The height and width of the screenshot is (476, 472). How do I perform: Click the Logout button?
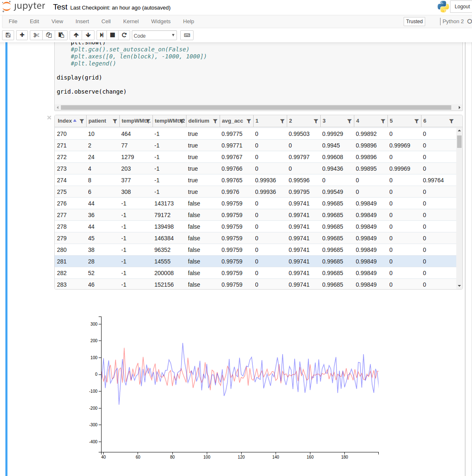point(462,7)
